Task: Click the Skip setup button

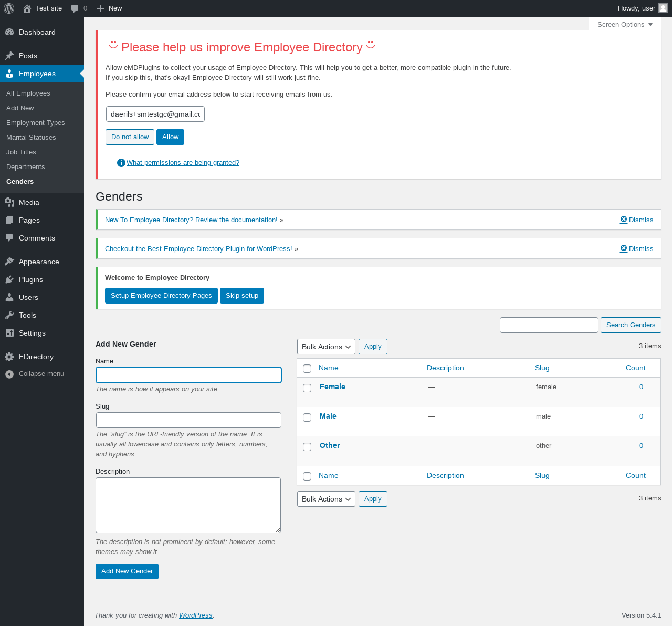Action: (x=242, y=296)
